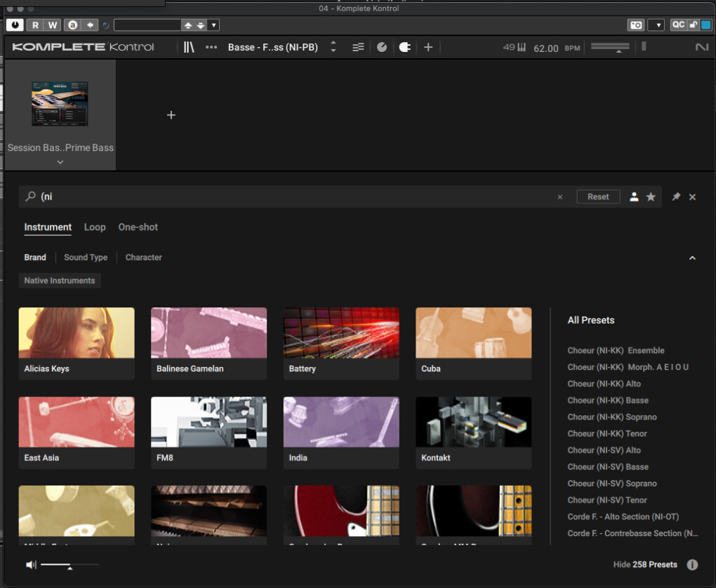Open the East Asia product tile

point(77,432)
